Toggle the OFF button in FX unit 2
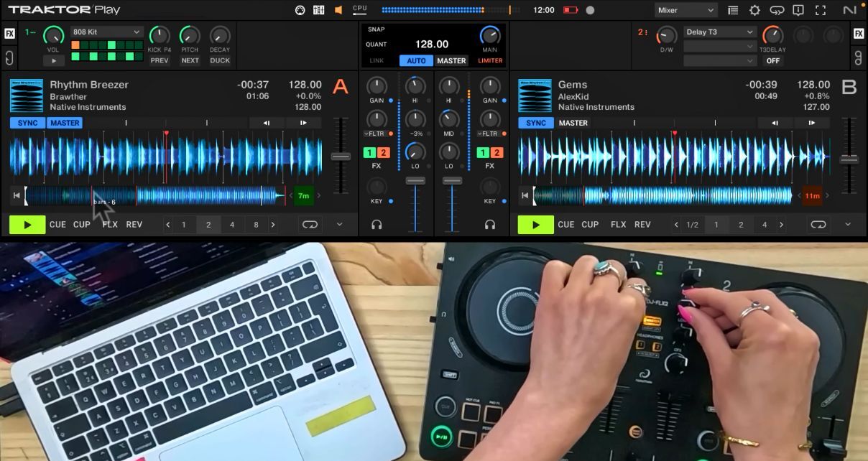Screen dimensions: 868x461 pyautogui.click(x=772, y=61)
